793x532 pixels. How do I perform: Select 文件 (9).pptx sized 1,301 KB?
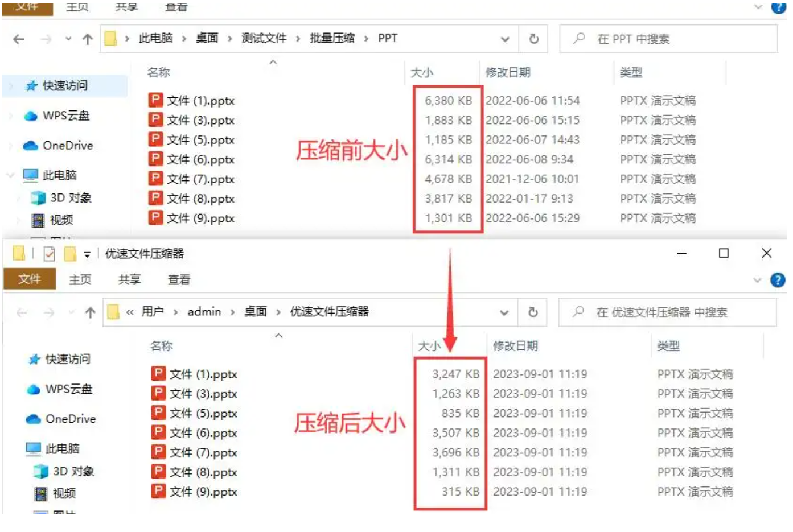(x=191, y=218)
